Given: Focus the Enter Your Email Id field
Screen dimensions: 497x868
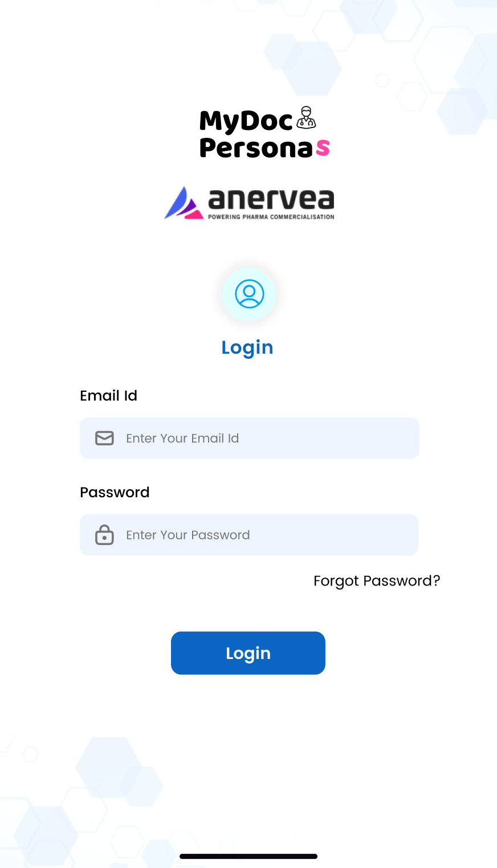Looking at the screenshot, I should click(x=250, y=438).
